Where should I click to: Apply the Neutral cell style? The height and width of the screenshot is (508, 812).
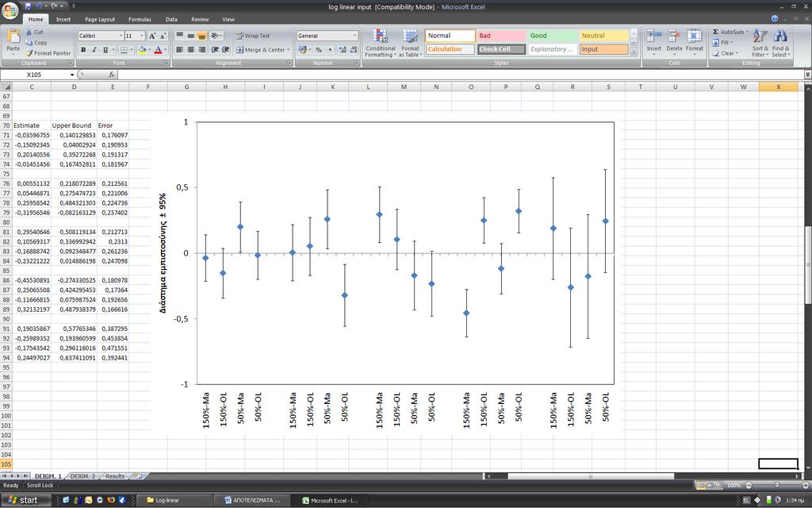coord(603,36)
